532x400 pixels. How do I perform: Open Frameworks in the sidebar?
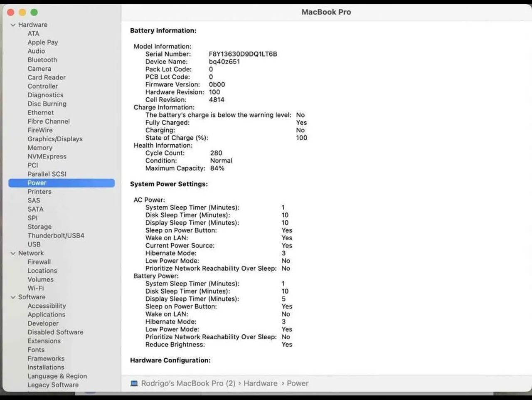coord(46,358)
